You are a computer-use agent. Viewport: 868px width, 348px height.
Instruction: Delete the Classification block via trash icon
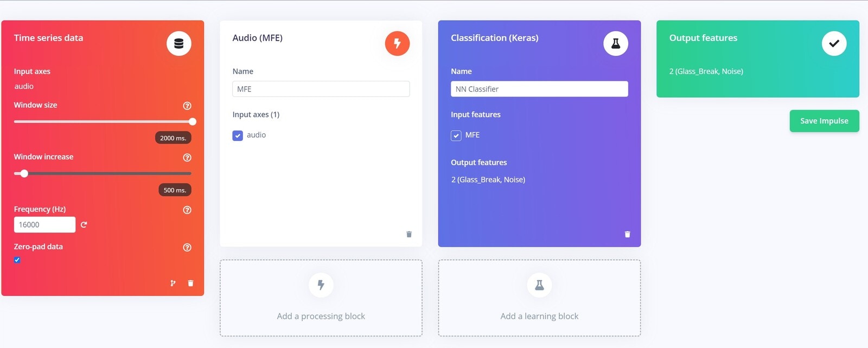tap(627, 234)
